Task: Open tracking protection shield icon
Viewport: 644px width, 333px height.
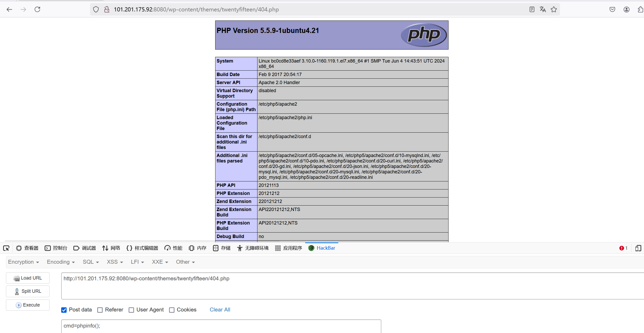Action: (96, 10)
